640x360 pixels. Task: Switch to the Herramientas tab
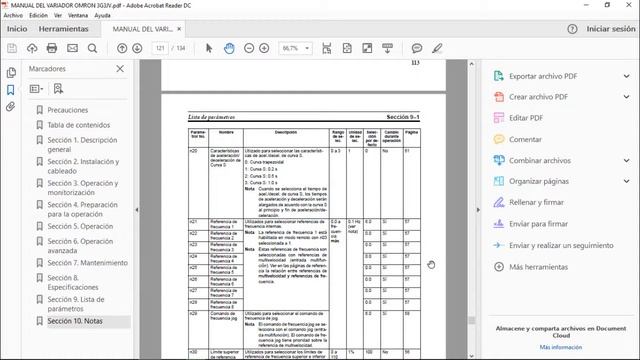(x=64, y=29)
